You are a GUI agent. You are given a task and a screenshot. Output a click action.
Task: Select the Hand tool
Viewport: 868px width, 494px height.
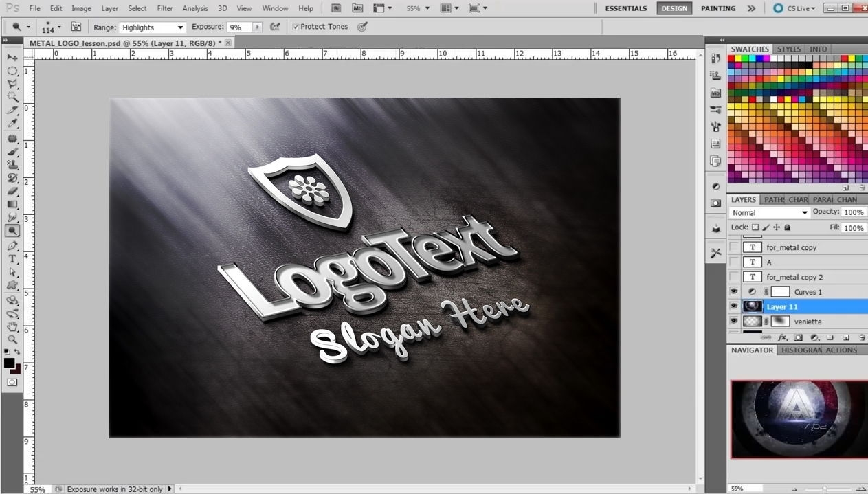(x=12, y=326)
